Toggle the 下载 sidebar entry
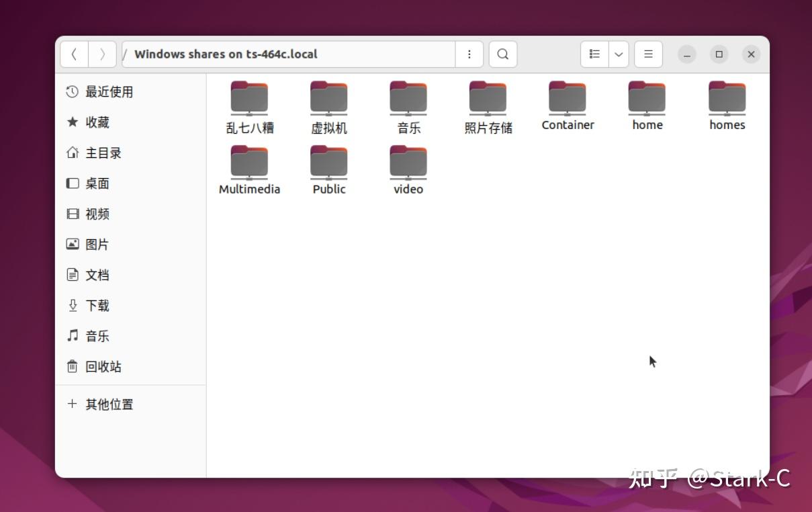The height and width of the screenshot is (512, 812). coord(97,305)
